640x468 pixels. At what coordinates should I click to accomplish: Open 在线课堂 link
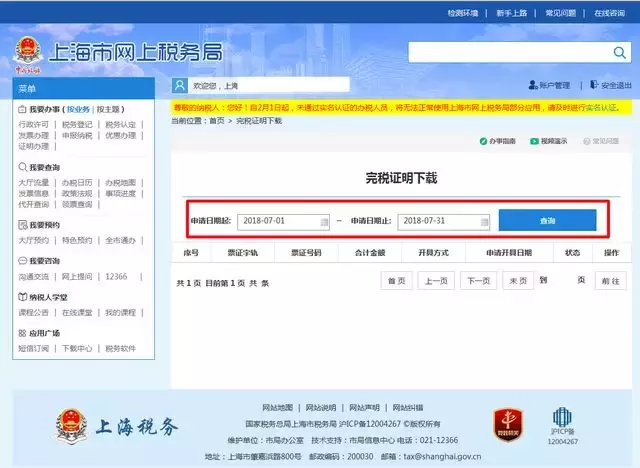(x=77, y=313)
